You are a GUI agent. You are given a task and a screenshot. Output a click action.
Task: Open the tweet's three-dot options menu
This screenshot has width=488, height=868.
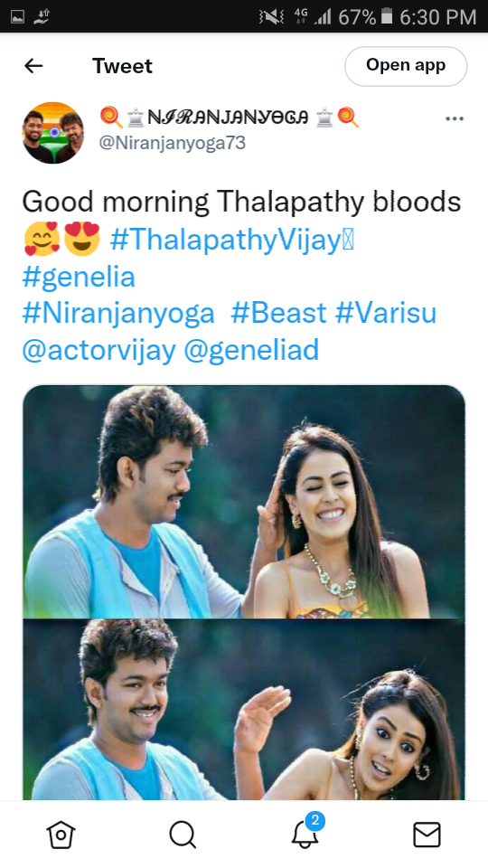pyautogui.click(x=455, y=119)
